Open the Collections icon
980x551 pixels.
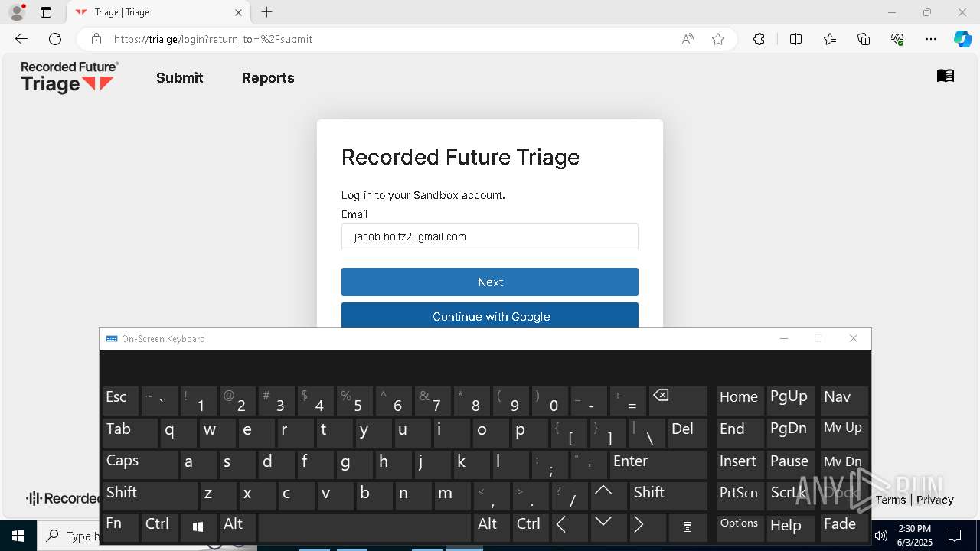coord(864,39)
